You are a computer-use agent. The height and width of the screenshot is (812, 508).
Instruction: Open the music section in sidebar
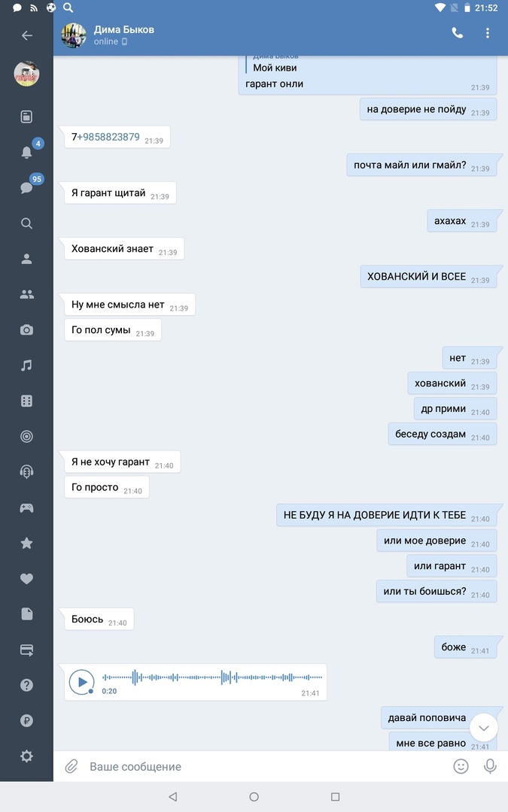(x=26, y=365)
